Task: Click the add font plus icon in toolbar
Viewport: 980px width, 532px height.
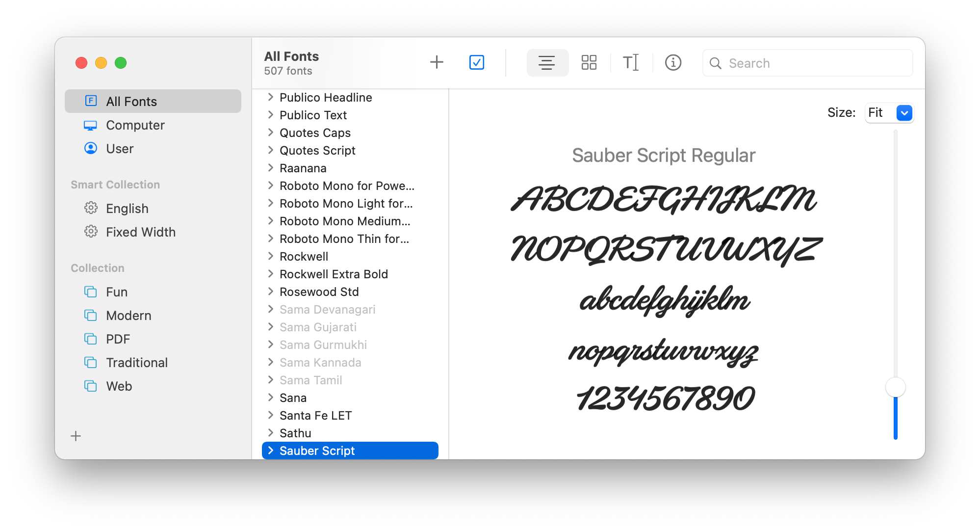Action: point(436,62)
